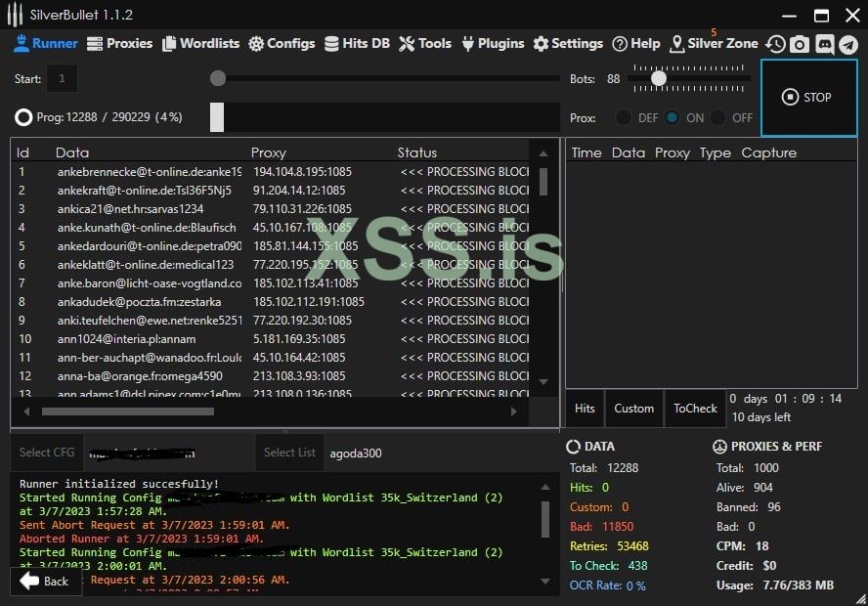Image resolution: width=868 pixels, height=606 pixels.
Task: Click the Start number input field
Action: [62, 78]
